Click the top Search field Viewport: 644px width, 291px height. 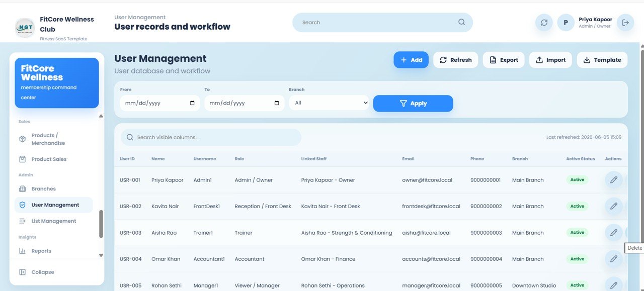tap(382, 22)
